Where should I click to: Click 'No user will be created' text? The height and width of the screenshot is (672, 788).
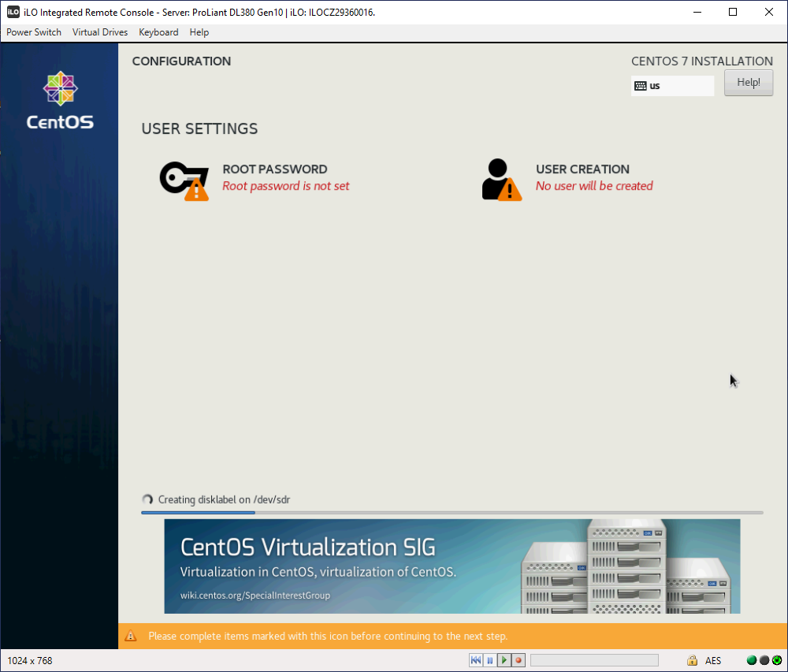click(594, 186)
